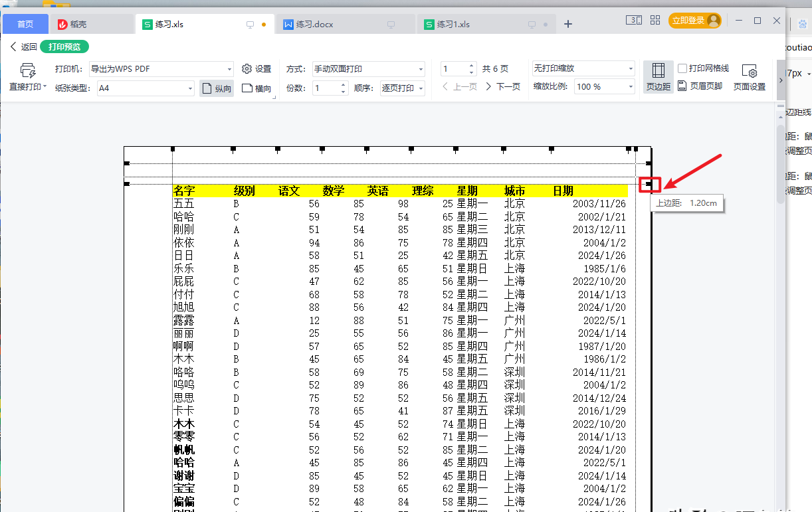Open the 设置 gear printer settings
This screenshot has height=512, width=812.
pyautogui.click(x=256, y=69)
